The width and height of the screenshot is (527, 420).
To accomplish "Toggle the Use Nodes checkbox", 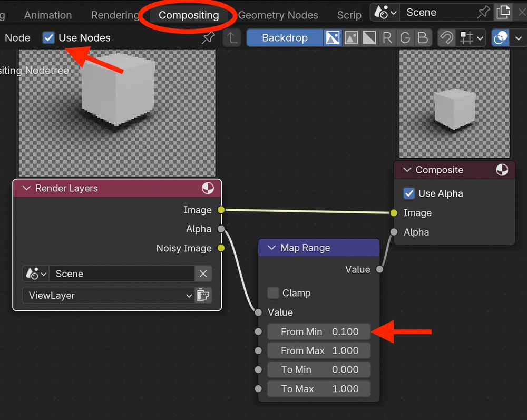I will pos(48,37).
